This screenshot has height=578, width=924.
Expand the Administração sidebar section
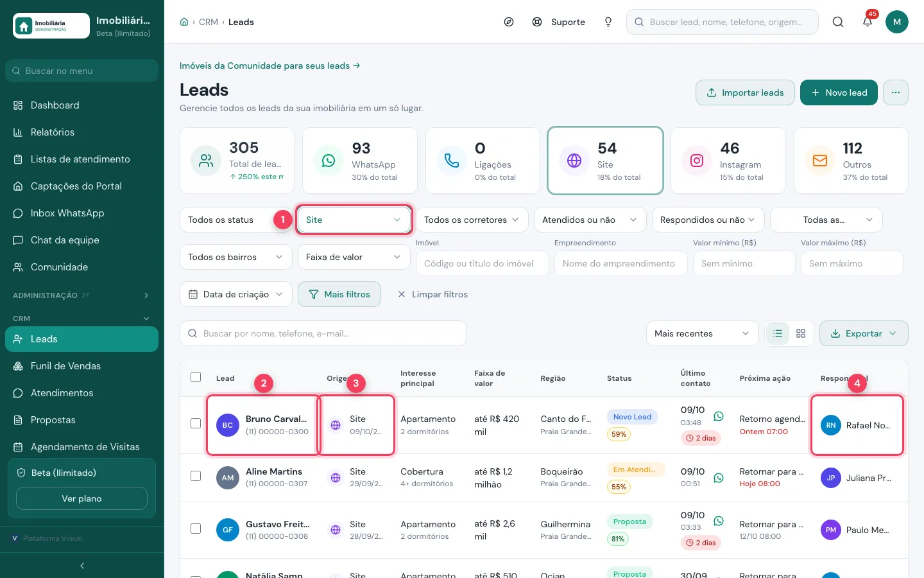(81, 295)
